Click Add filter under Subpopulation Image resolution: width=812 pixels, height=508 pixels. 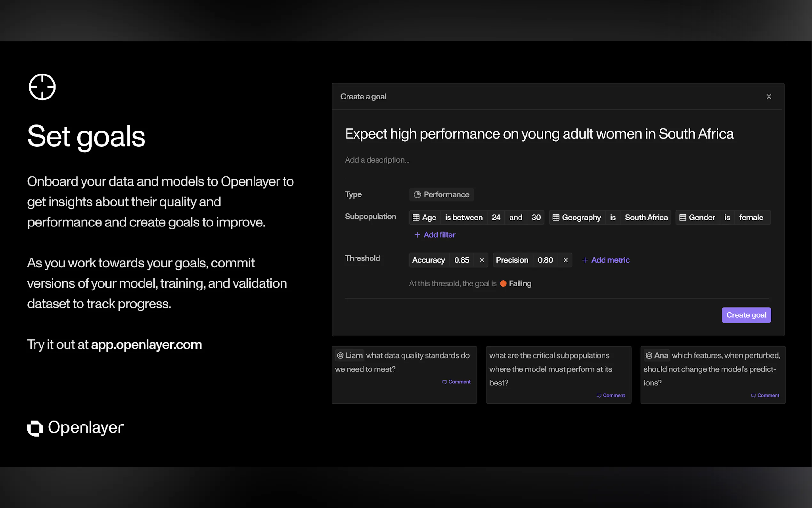click(435, 235)
